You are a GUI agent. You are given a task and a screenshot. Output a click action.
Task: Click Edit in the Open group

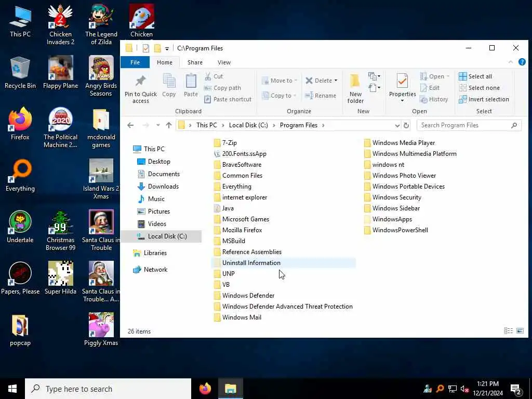pyautogui.click(x=430, y=88)
